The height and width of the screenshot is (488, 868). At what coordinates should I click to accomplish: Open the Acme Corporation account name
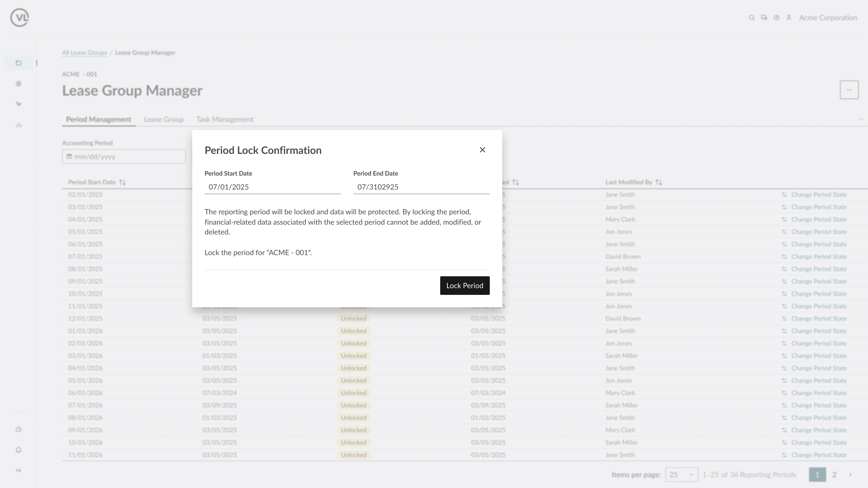tap(828, 18)
